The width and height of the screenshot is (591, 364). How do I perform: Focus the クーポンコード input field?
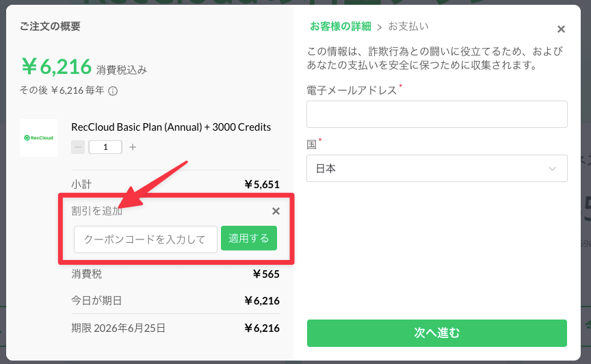[x=146, y=239]
